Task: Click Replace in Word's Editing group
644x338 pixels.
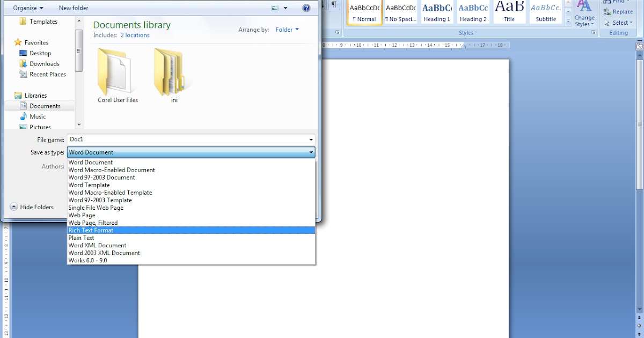Action: (x=618, y=12)
